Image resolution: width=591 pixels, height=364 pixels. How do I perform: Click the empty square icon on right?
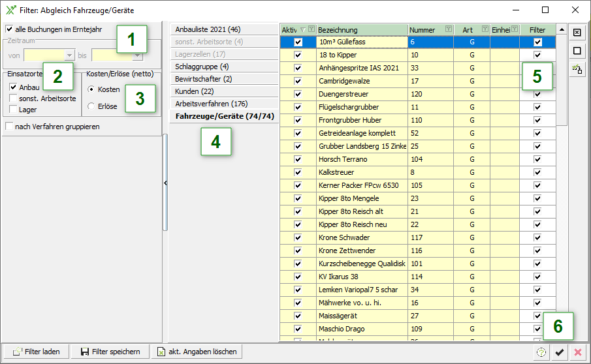tap(577, 50)
